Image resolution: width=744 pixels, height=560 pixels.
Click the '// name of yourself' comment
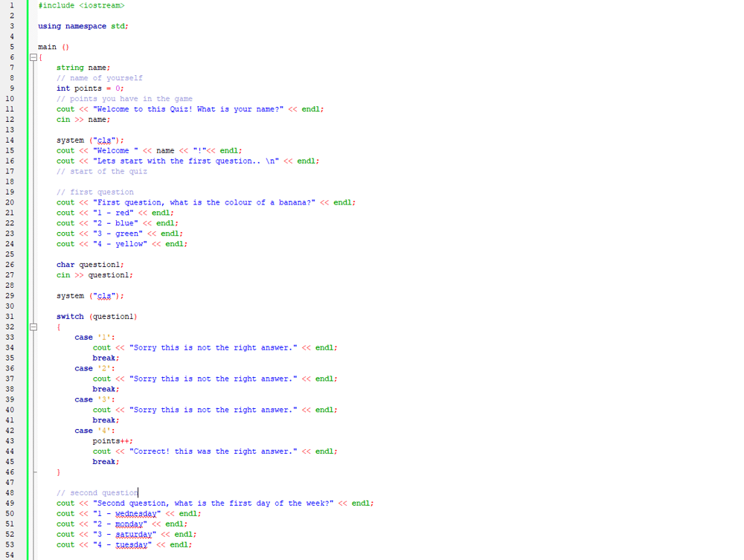pos(100,78)
